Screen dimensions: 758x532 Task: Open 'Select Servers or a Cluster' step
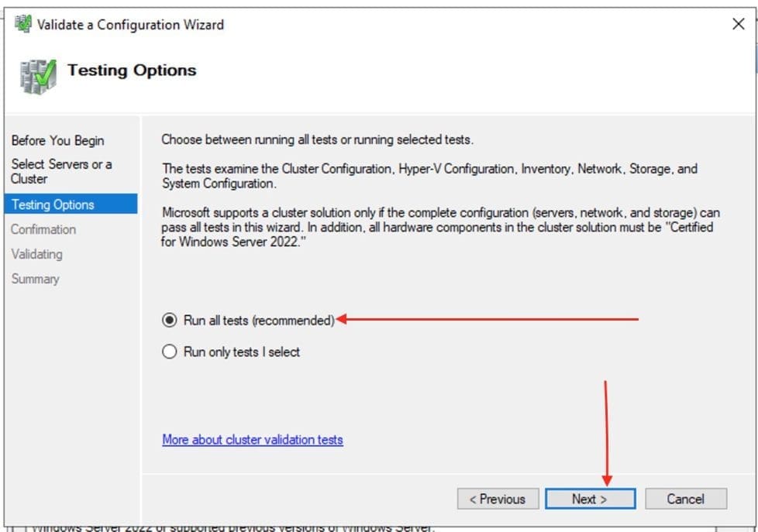click(x=61, y=171)
